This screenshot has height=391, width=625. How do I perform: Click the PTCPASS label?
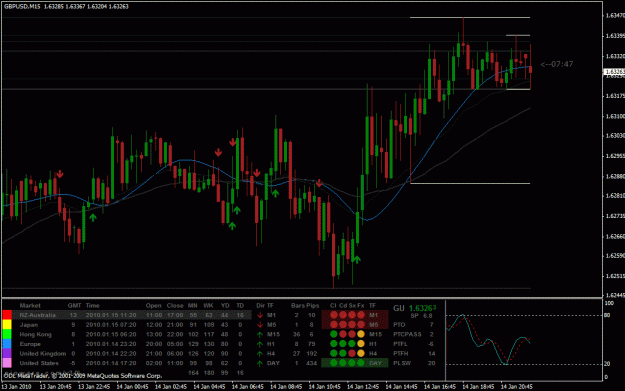point(407,334)
